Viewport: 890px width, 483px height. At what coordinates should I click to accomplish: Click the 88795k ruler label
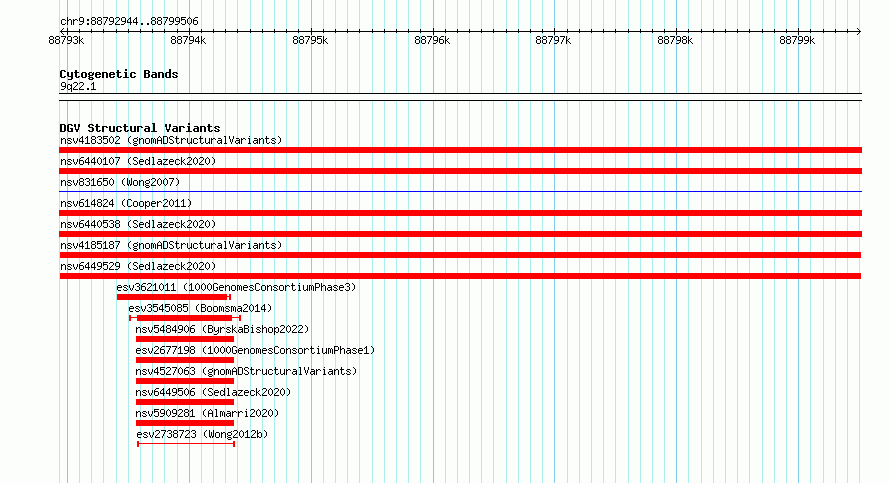(310, 40)
